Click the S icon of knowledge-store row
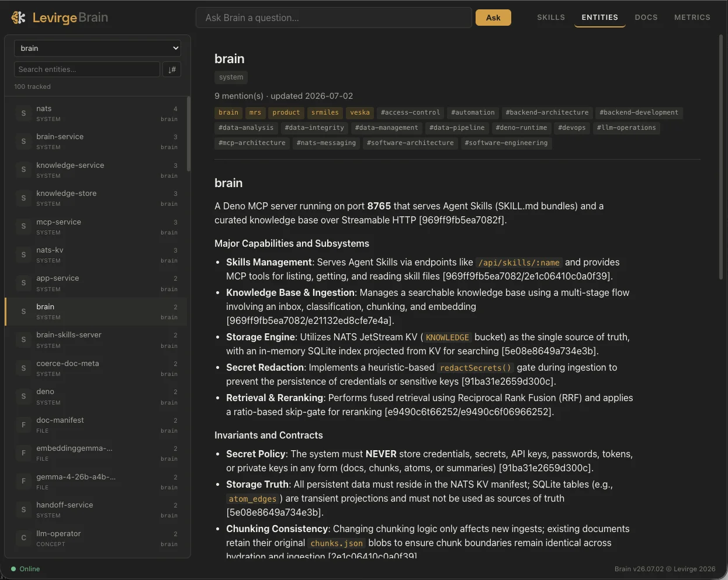 click(23, 198)
